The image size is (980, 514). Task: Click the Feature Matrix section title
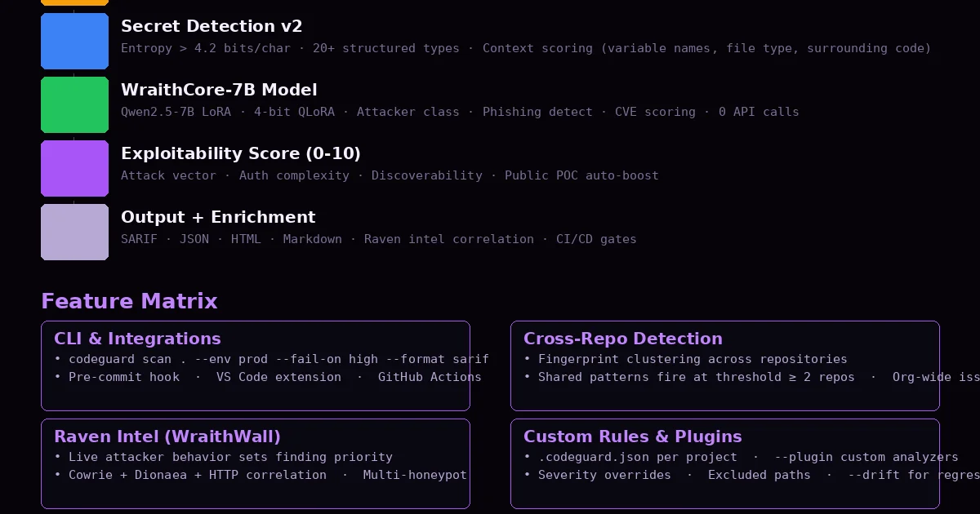pos(129,301)
